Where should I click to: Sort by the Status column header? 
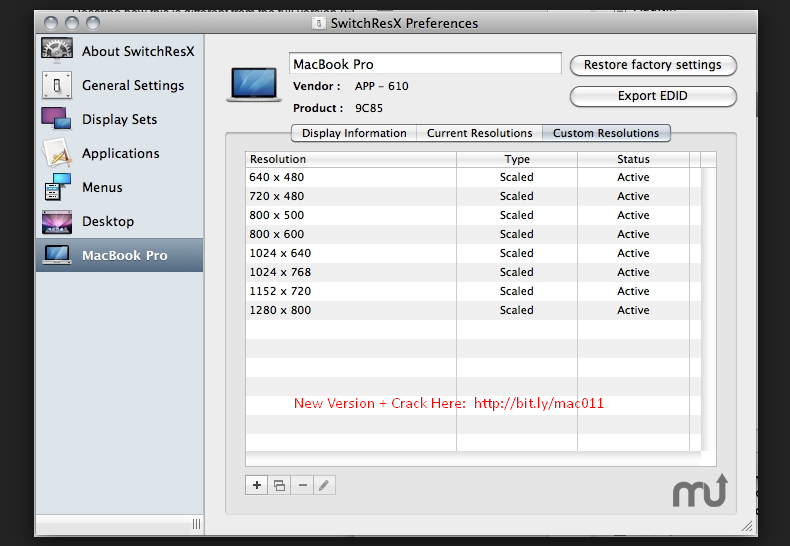pyautogui.click(x=633, y=159)
